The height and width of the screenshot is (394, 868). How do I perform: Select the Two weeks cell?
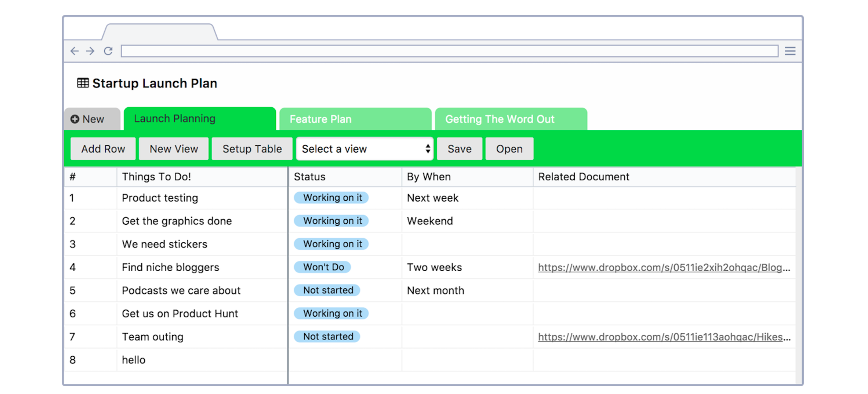coord(467,267)
